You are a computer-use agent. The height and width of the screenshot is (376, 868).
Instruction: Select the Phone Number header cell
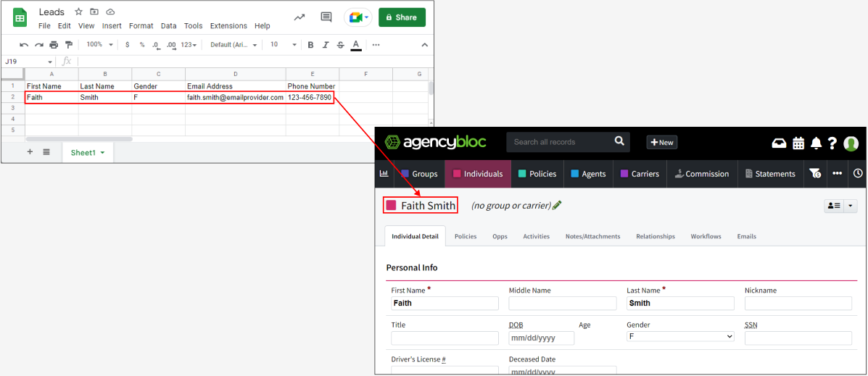pos(313,86)
